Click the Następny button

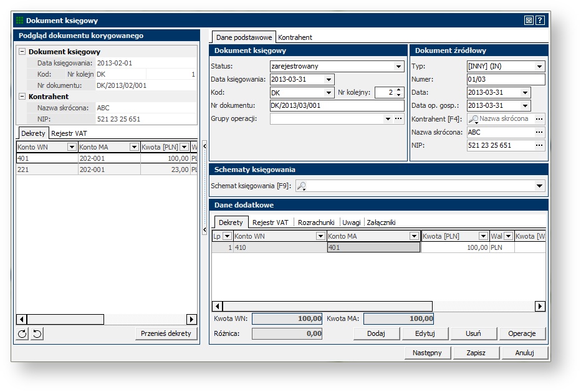[x=427, y=353]
